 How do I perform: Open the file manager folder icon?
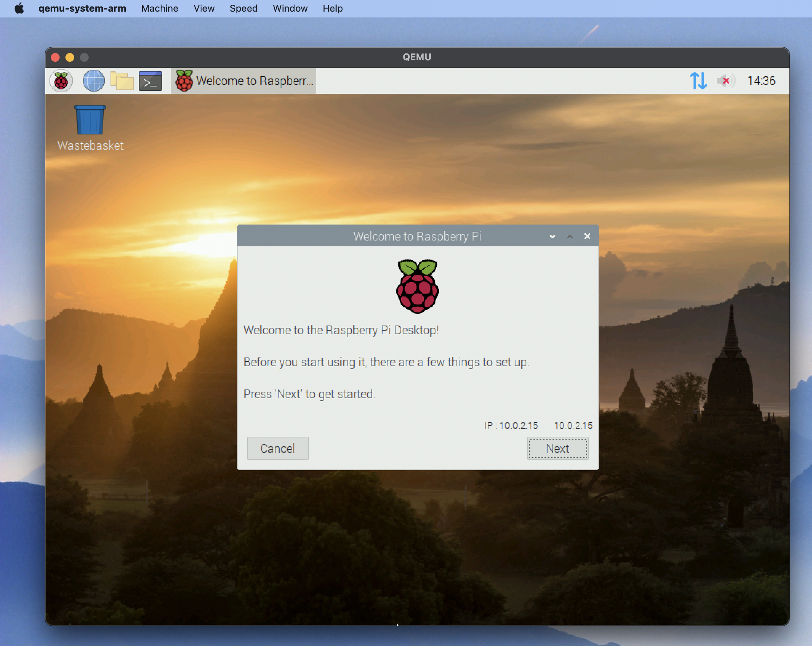pos(121,80)
